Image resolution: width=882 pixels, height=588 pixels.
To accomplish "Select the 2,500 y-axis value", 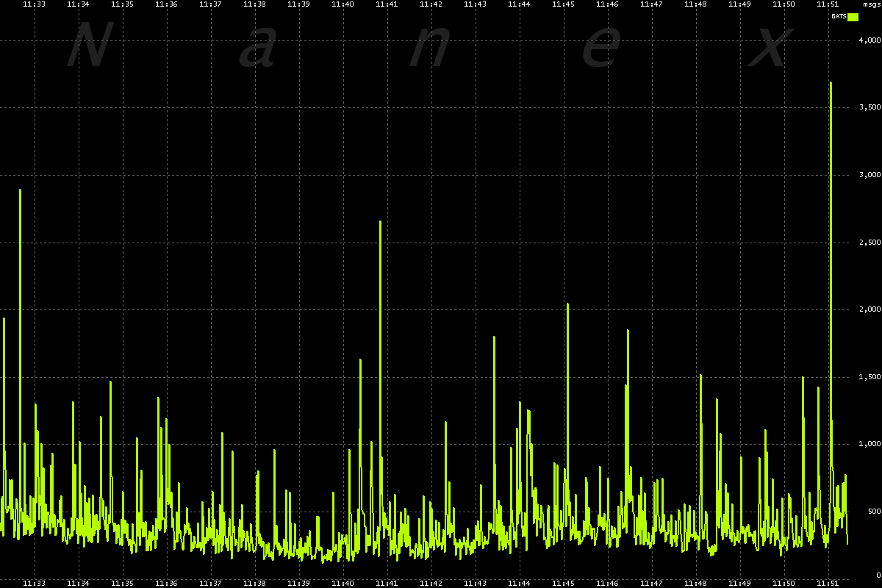I will [869, 242].
